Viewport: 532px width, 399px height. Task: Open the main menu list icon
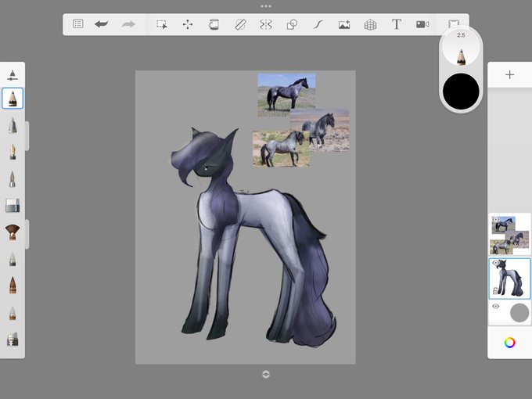coord(78,24)
